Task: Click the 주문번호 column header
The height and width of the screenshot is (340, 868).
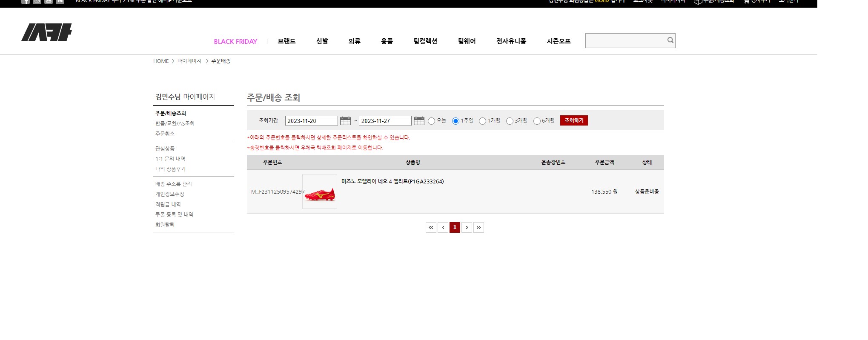Action: (x=272, y=162)
